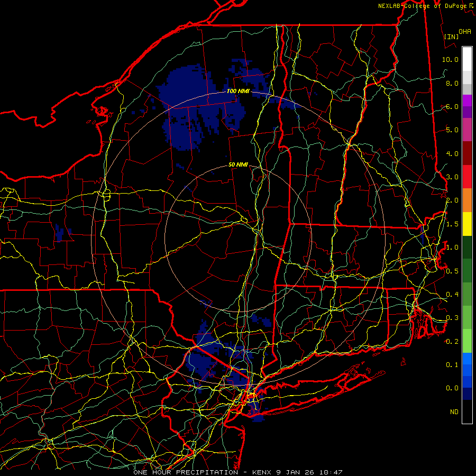Select the bright red swatch beside 3.0

tap(467, 177)
